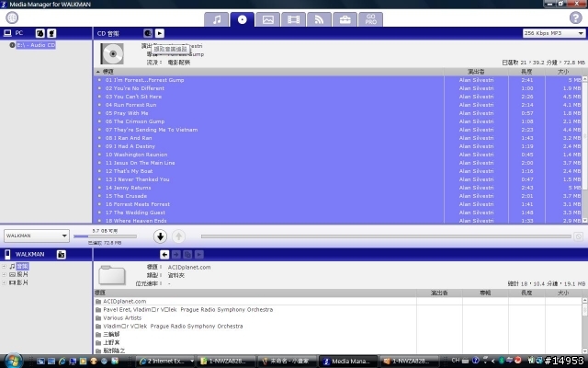Image resolution: width=588 pixels, height=368 pixels.
Task: Open the WALKMAN device dropdown
Action: tap(37, 236)
